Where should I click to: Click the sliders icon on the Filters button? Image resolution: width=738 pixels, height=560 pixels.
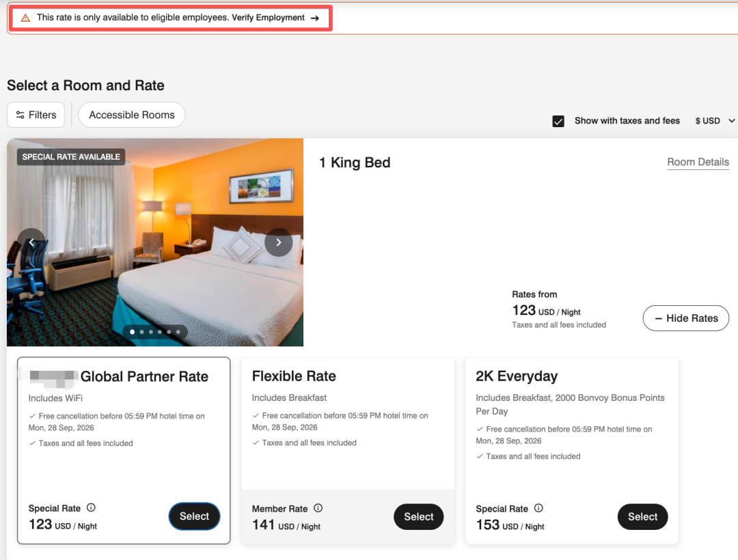20,115
